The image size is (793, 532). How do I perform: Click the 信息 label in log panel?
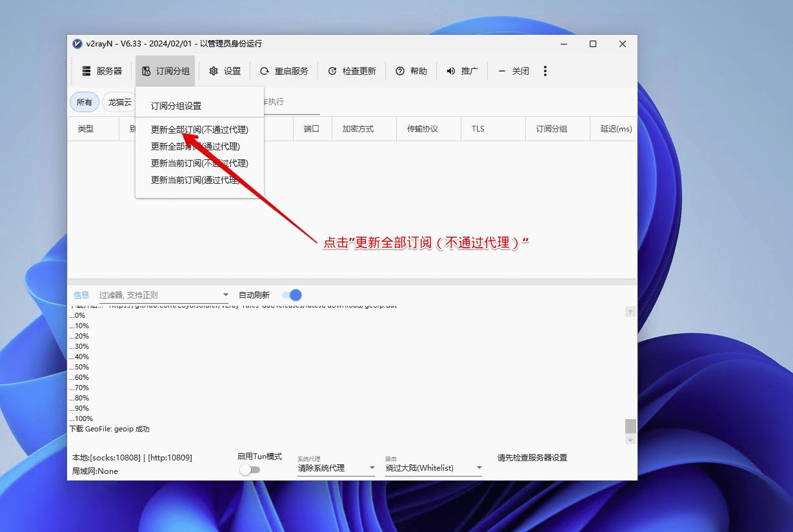click(81, 295)
